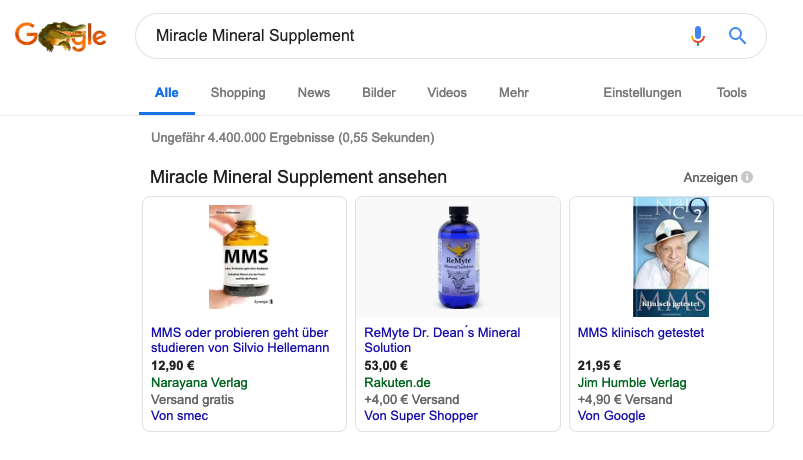Open the MMS bottle book product image
803x460 pixels.
click(x=239, y=257)
